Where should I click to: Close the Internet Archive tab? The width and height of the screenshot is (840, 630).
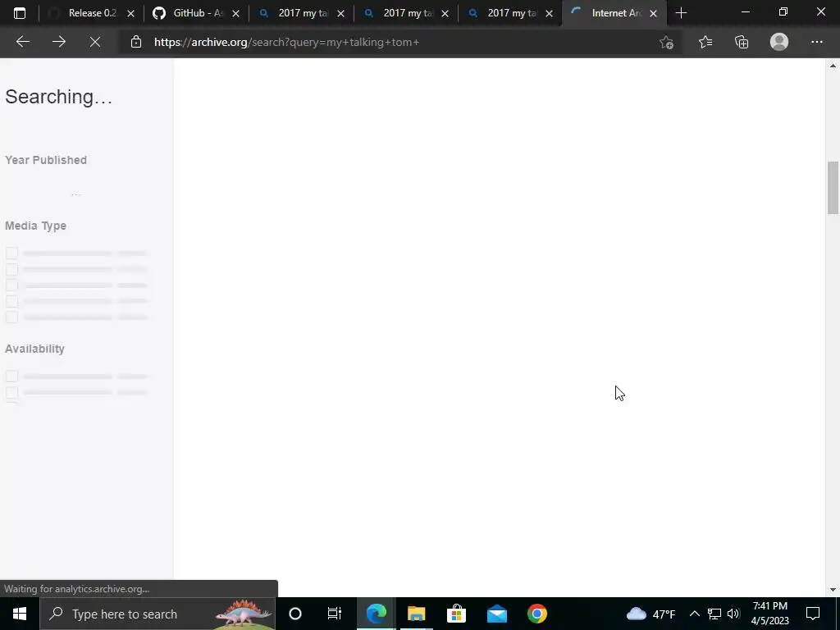pos(653,13)
